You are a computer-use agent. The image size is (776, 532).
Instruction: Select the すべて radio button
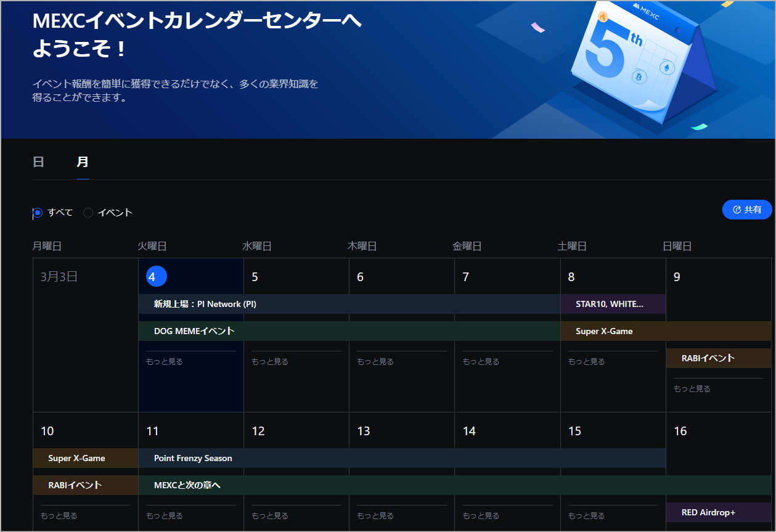click(x=38, y=213)
